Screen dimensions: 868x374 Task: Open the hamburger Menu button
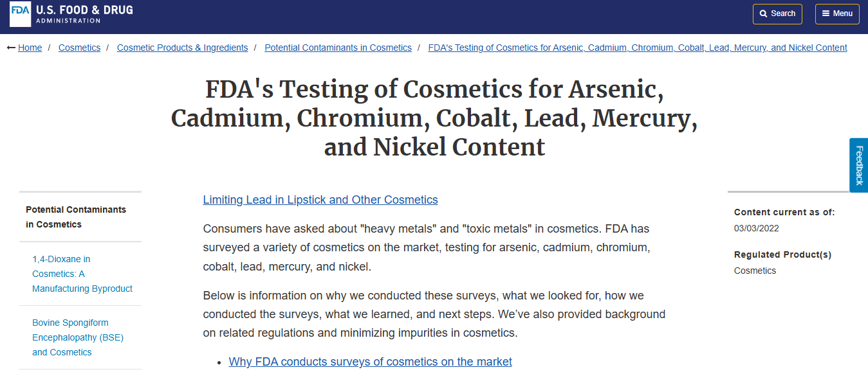click(x=836, y=13)
